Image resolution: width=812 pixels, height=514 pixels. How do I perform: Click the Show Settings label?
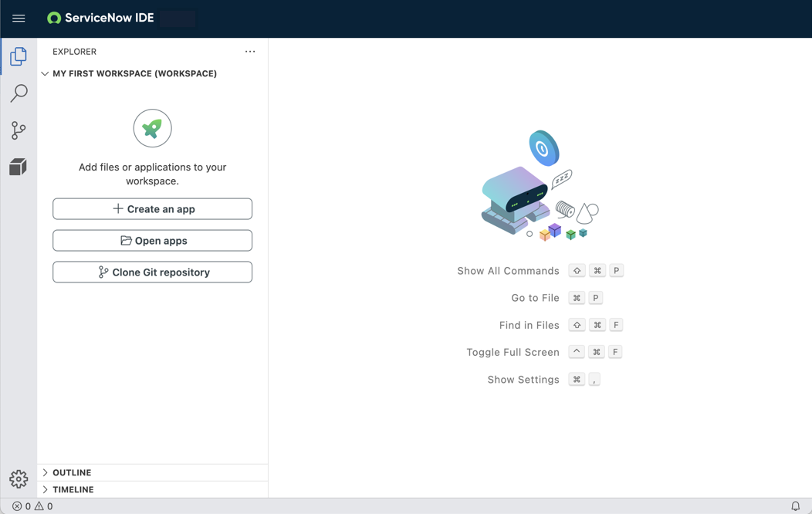point(523,380)
